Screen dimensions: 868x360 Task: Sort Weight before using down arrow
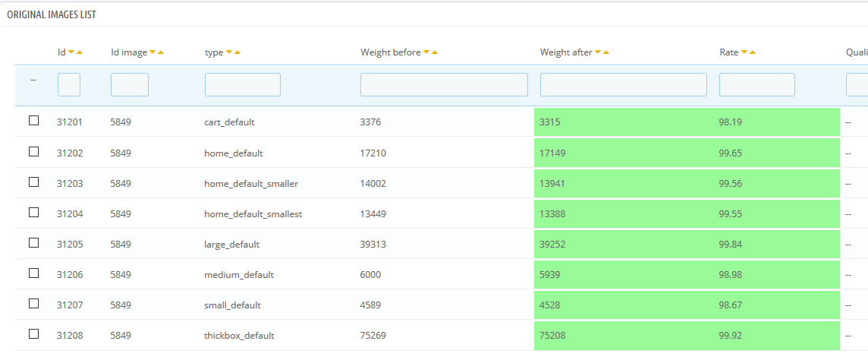tap(426, 52)
